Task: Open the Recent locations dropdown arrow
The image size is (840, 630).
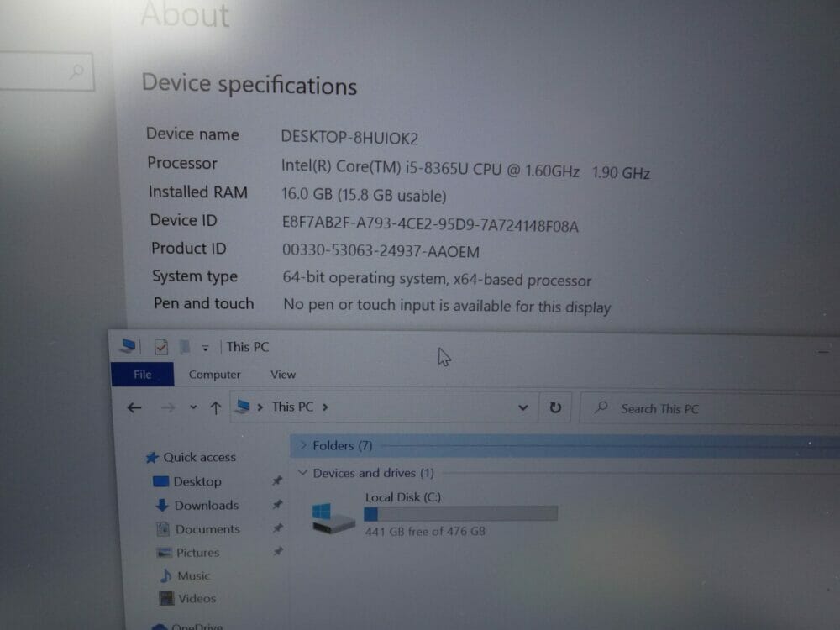Action: click(193, 407)
